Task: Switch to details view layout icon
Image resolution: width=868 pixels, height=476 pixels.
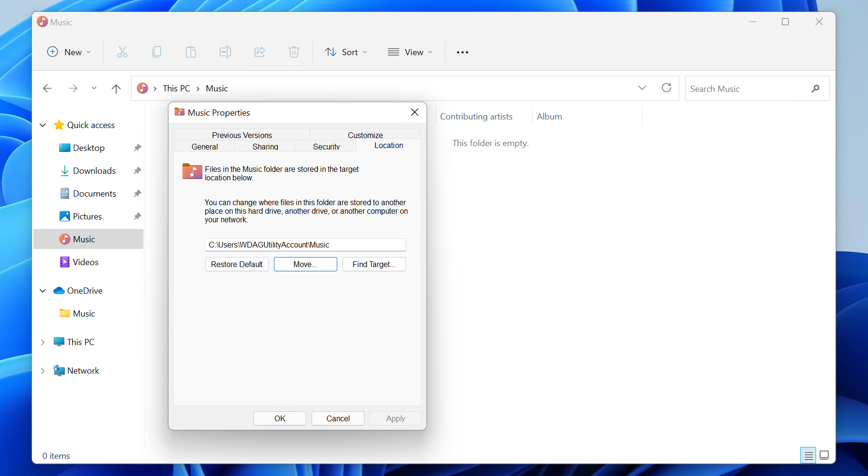Action: tap(808, 456)
